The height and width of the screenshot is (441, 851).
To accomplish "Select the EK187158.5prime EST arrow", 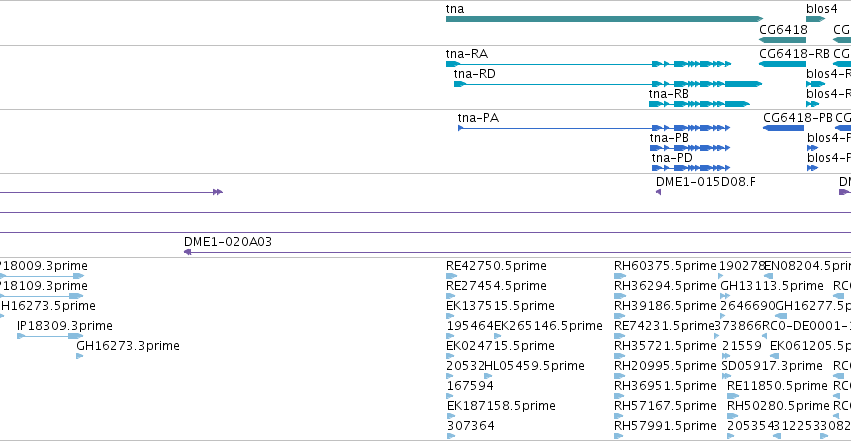I will [451, 416].
